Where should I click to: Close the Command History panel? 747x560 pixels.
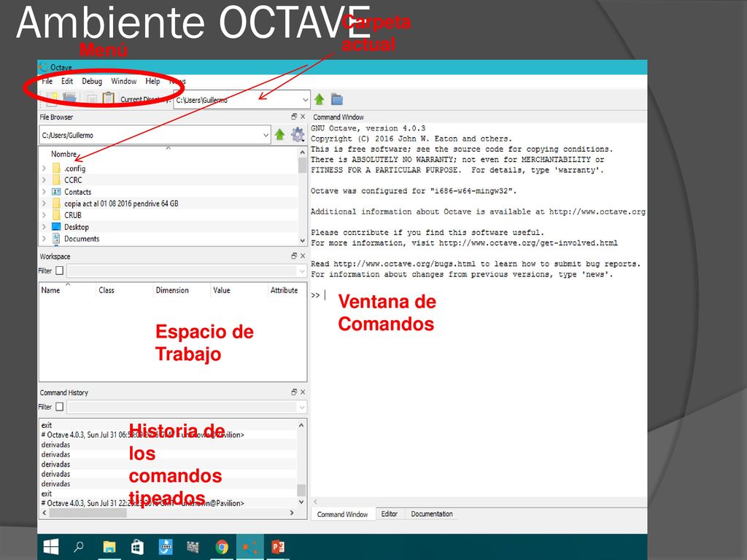(x=303, y=392)
